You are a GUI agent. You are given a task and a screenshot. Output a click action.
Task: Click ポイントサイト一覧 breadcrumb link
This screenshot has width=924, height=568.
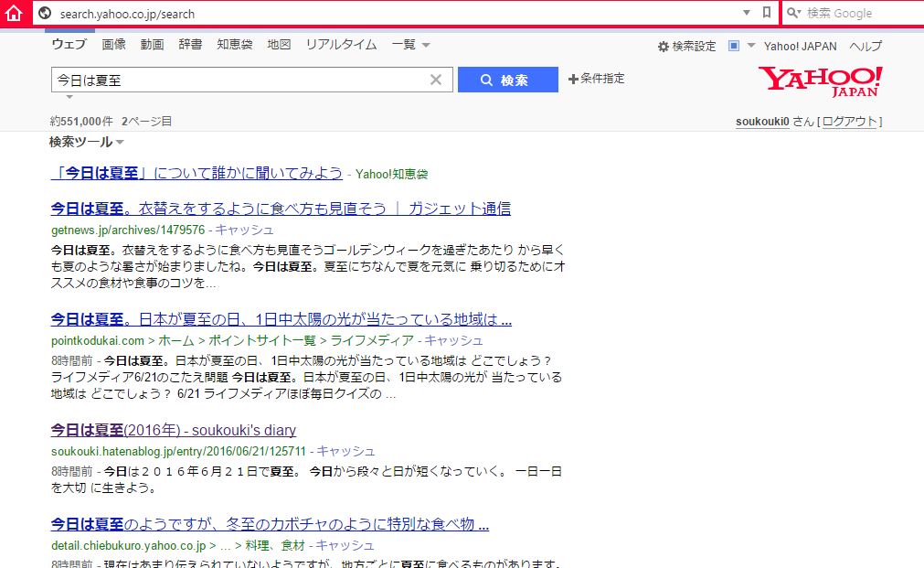(262, 340)
